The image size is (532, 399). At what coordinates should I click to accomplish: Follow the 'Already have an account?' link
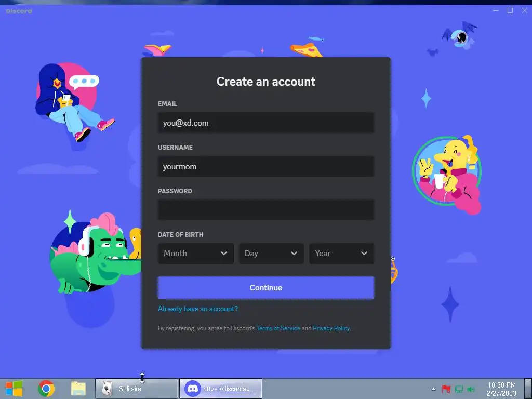(198, 309)
